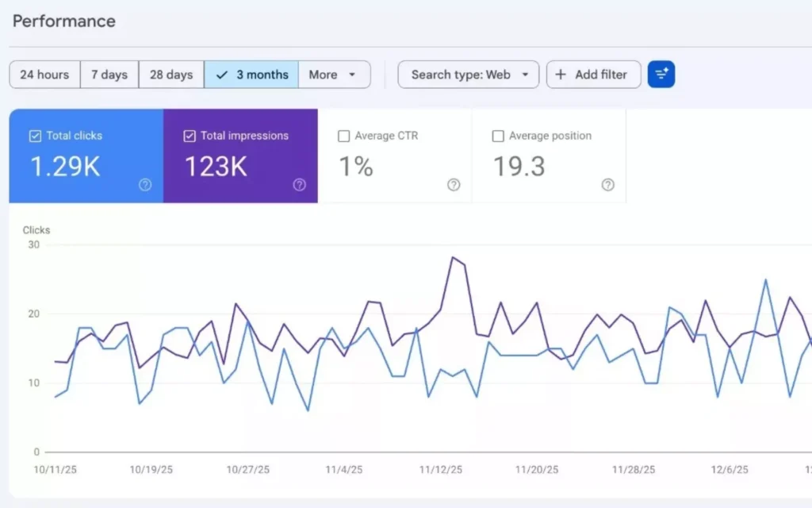This screenshot has height=508, width=812.
Task: Uncheck the Total impressions metric checkbox
Action: pyautogui.click(x=190, y=136)
